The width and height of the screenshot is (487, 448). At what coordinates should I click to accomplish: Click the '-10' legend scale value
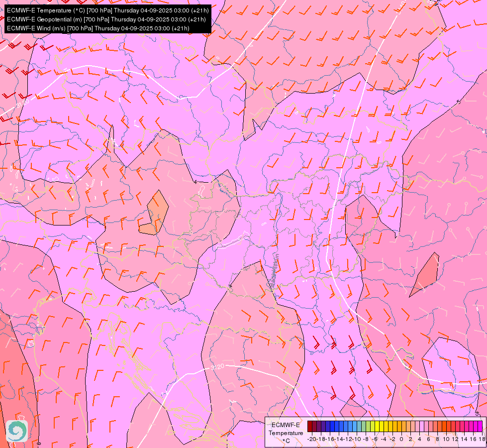click(357, 439)
